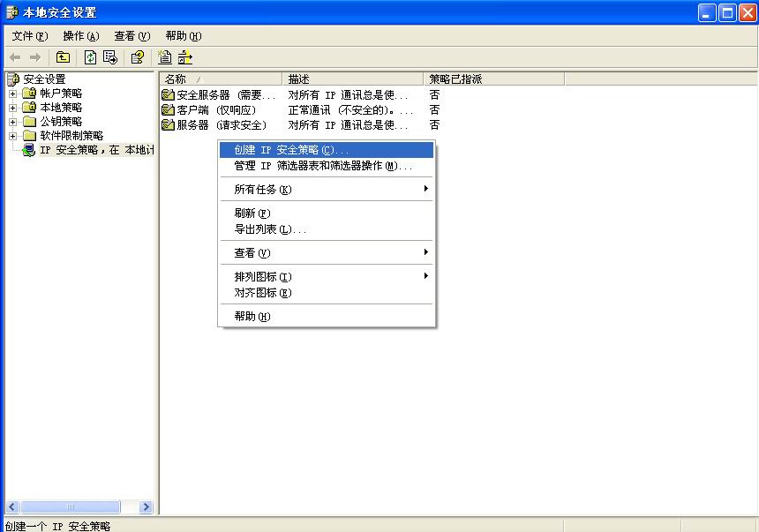This screenshot has width=759, height=532.
Task: Select the 软件限制策略 tree item
Action: tap(71, 135)
